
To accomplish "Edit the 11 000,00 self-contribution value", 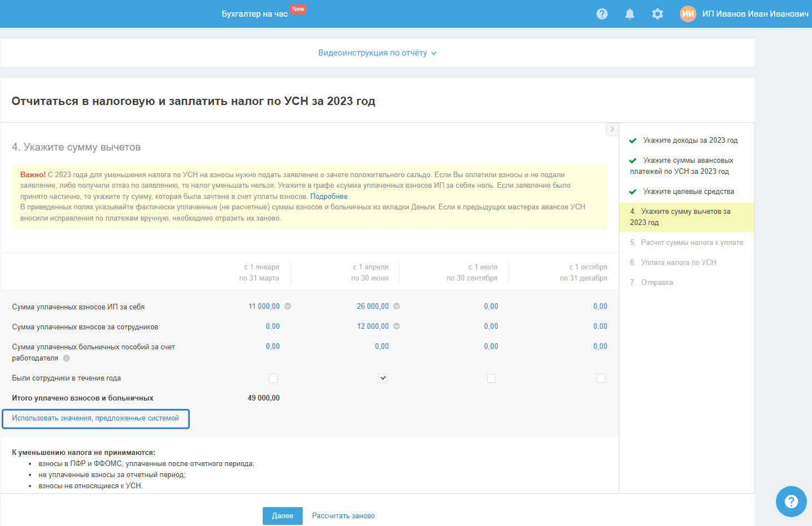I will click(264, 307).
